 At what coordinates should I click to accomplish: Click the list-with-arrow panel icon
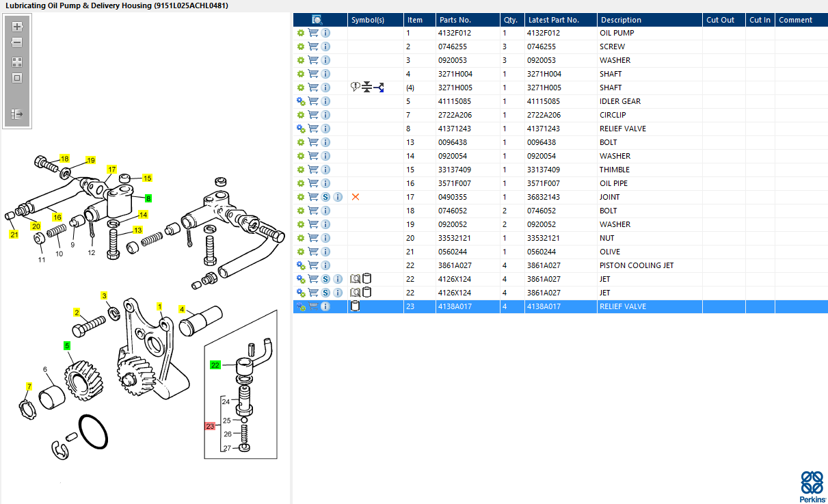click(x=17, y=114)
